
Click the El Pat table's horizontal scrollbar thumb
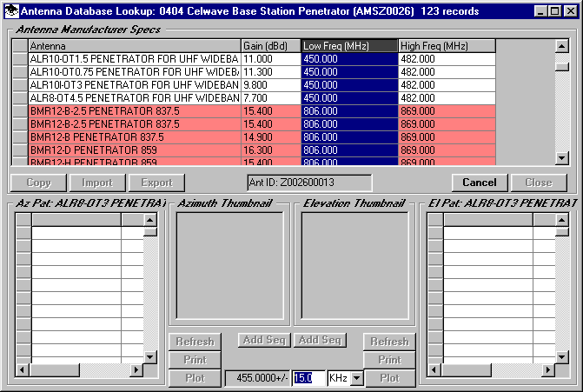(466, 370)
